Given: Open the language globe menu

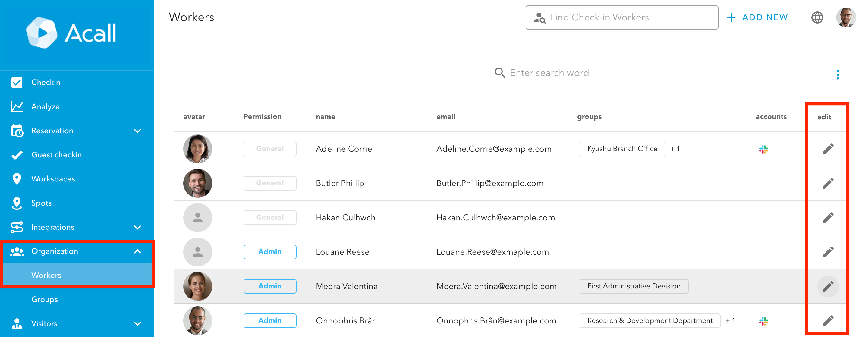Looking at the screenshot, I should 817,17.
